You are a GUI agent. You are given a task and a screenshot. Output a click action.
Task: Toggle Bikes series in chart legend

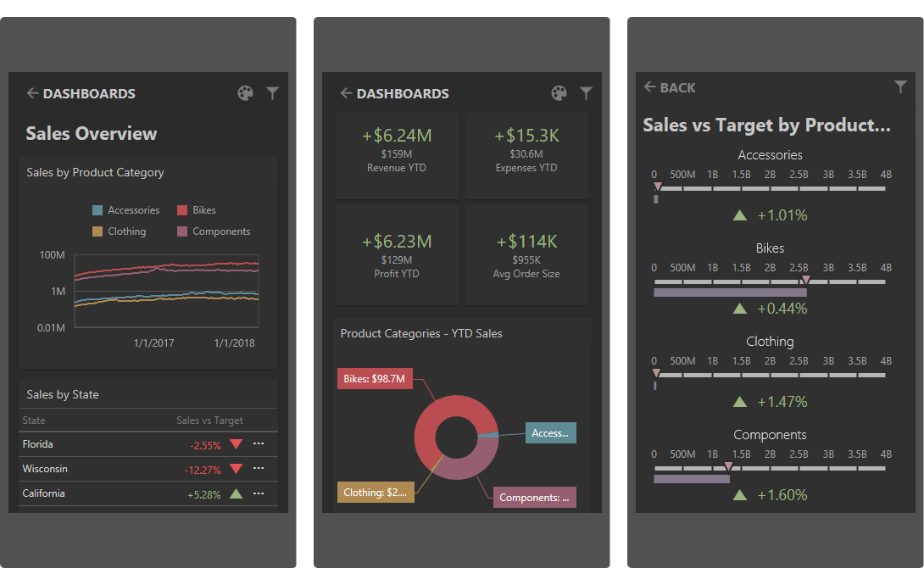(197, 210)
